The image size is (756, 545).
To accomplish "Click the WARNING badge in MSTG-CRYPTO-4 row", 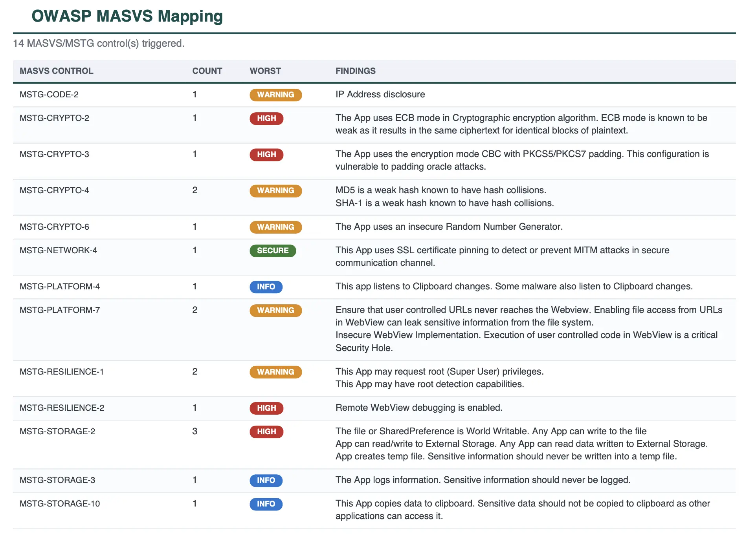I will (275, 190).
